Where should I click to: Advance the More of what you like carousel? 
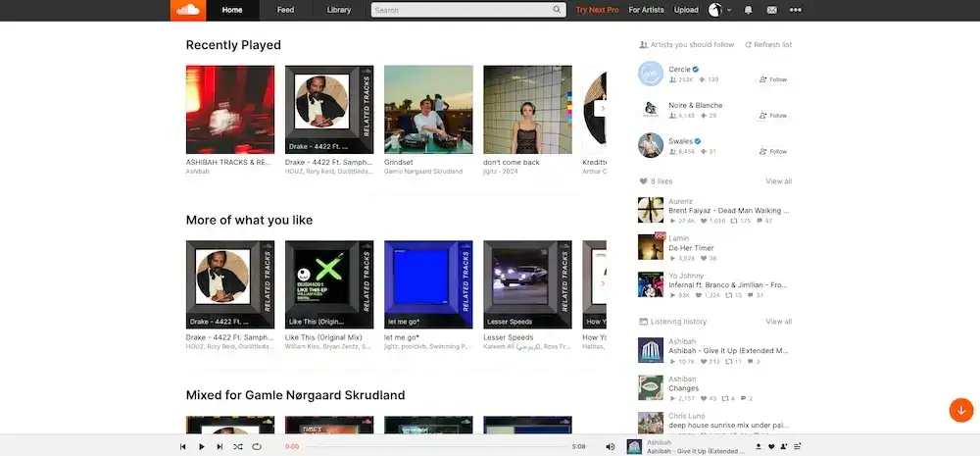point(603,283)
